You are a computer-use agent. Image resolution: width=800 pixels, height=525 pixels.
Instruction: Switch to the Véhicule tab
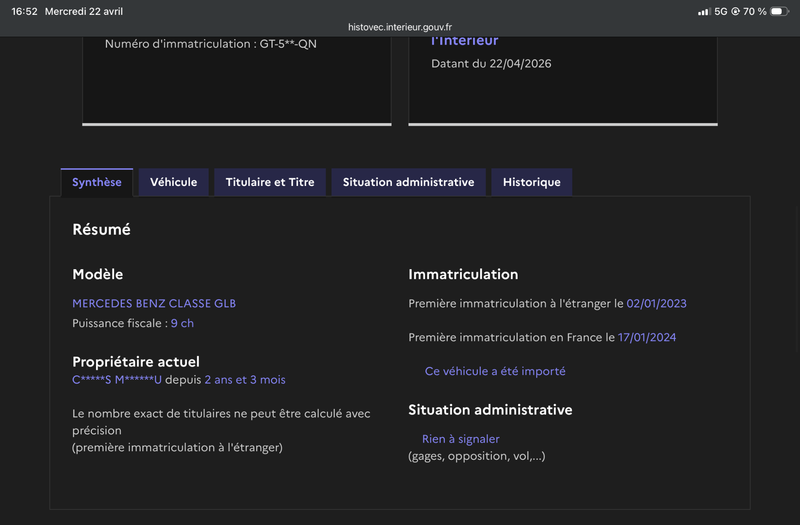173,182
